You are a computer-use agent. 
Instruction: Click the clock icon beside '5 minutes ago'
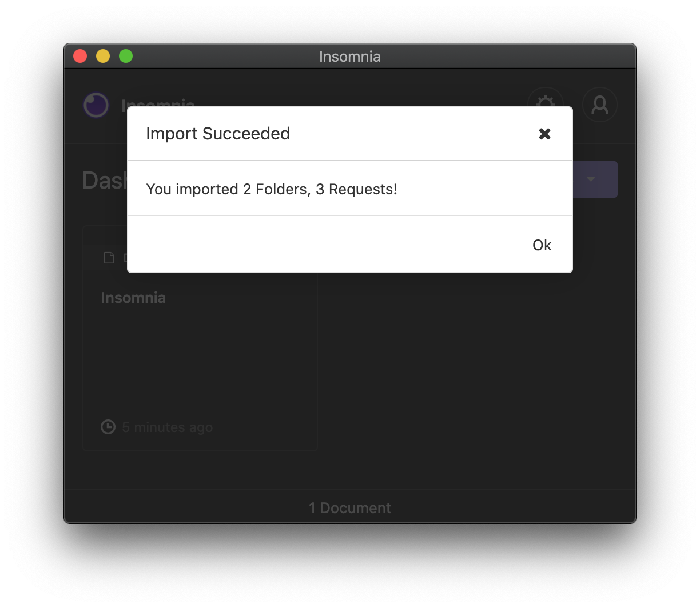click(x=108, y=427)
